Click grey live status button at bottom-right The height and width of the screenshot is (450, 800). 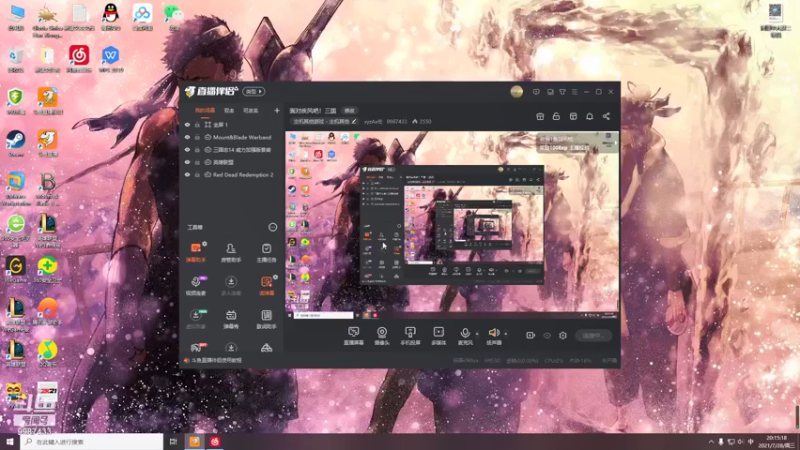tap(594, 335)
